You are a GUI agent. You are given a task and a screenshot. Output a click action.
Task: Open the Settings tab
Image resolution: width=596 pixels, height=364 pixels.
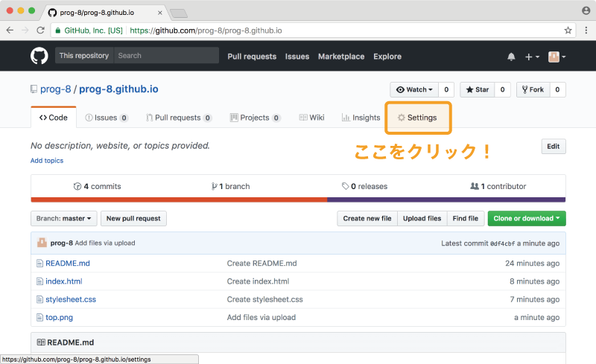417,118
